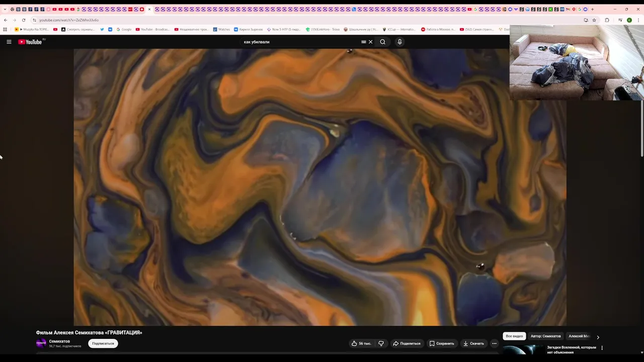Download the video with Скачать
The width and height of the screenshot is (644, 362).
473,343
